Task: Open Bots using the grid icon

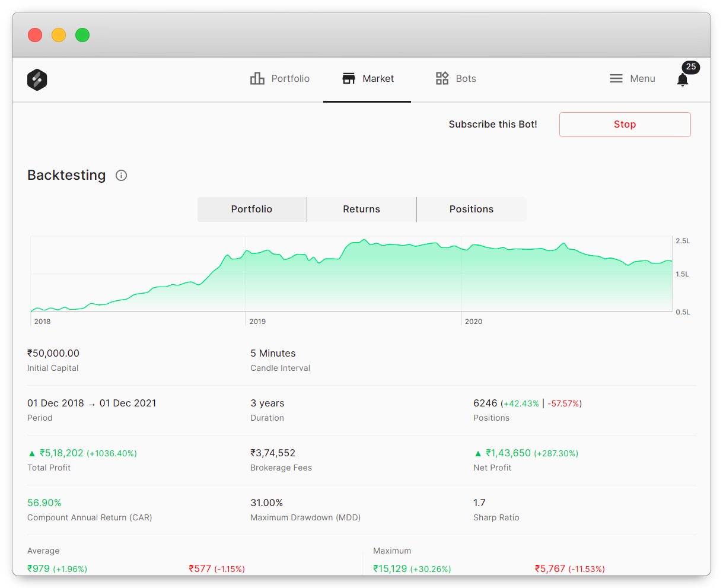Action: (x=441, y=78)
